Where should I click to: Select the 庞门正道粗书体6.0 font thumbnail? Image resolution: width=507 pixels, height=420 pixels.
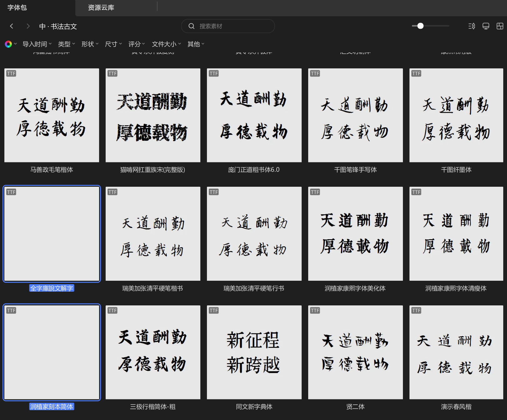click(254, 115)
